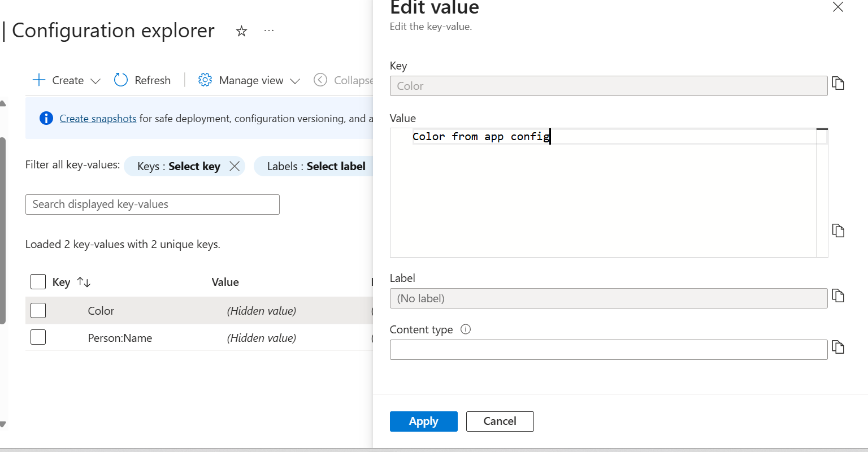Viewport: 868px width, 452px height.
Task: Open the Create snapshots link
Action: coord(98,119)
